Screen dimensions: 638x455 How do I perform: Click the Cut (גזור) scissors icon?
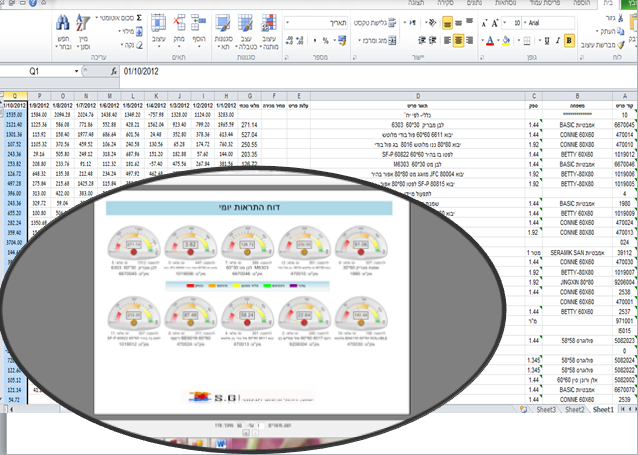pos(621,18)
